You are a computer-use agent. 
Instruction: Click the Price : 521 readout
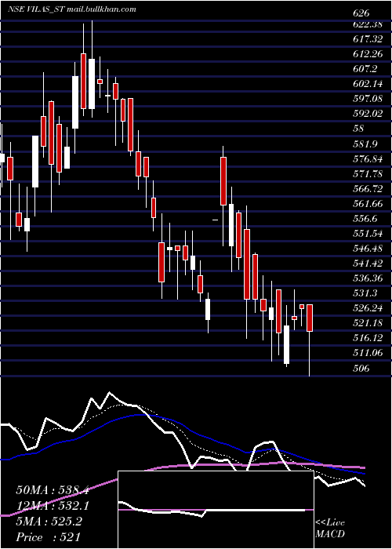click(x=49, y=537)
